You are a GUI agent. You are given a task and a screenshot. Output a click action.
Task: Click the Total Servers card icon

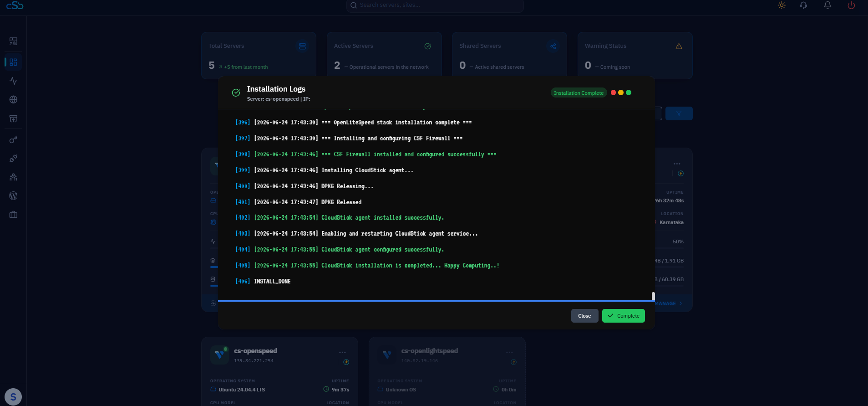302,46
